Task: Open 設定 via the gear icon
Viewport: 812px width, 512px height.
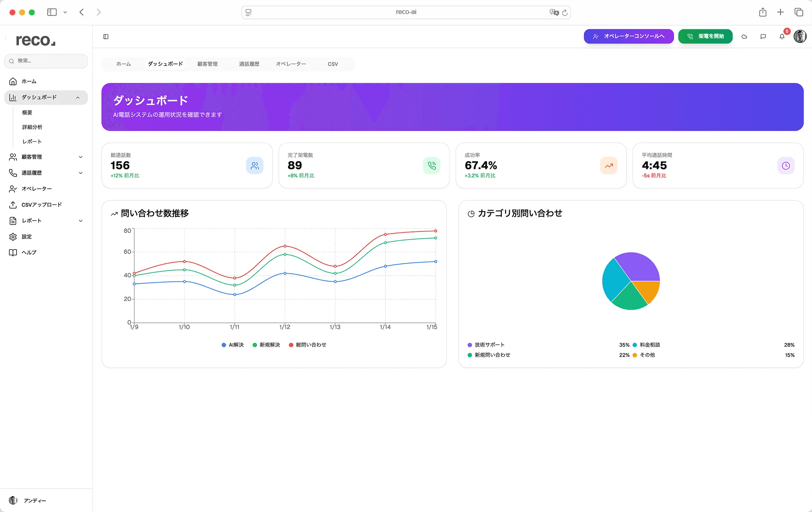Action: pos(13,237)
